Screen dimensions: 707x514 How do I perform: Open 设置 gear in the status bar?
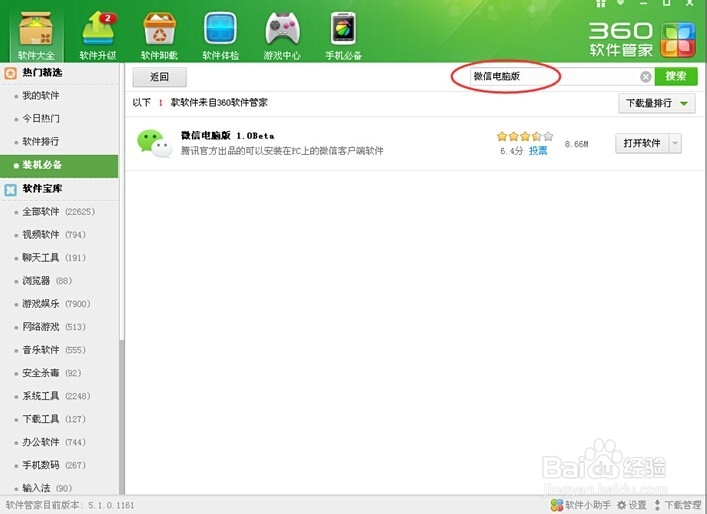(632, 505)
